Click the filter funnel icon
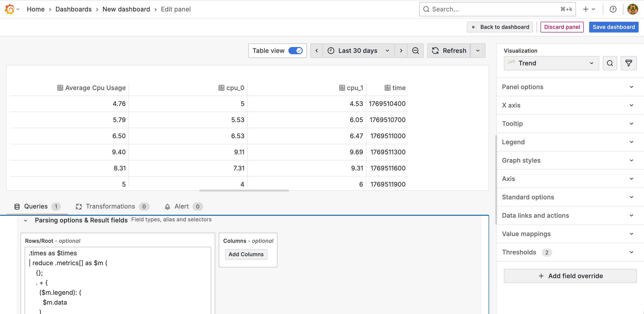Image resolution: width=644 pixels, height=314 pixels. (629, 63)
